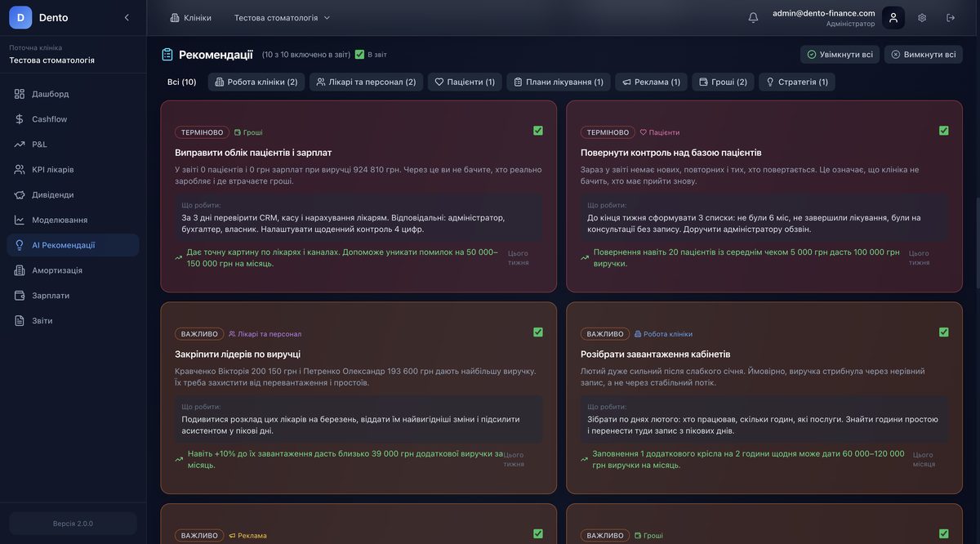Click the Клініки breadcrumb link
This screenshot has width=980, height=544.
coord(190,18)
